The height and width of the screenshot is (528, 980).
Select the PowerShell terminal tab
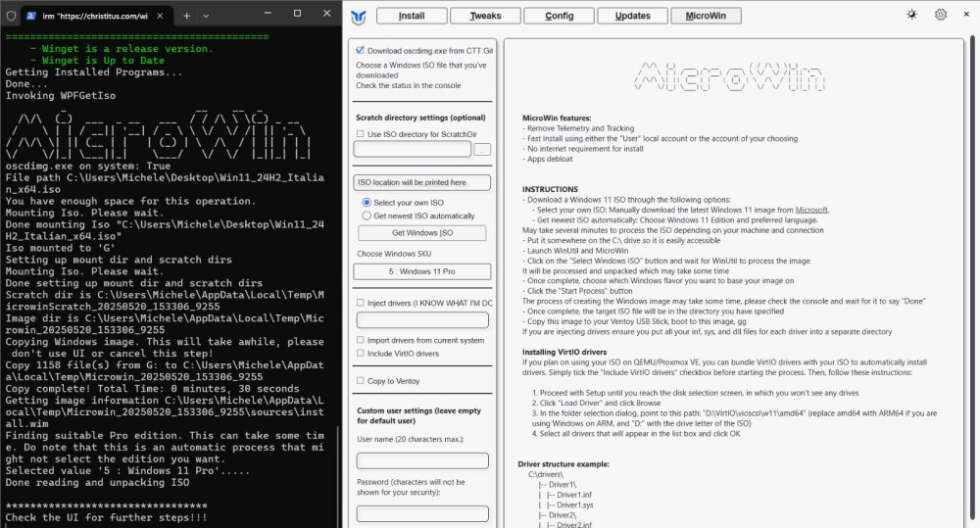tap(95, 17)
